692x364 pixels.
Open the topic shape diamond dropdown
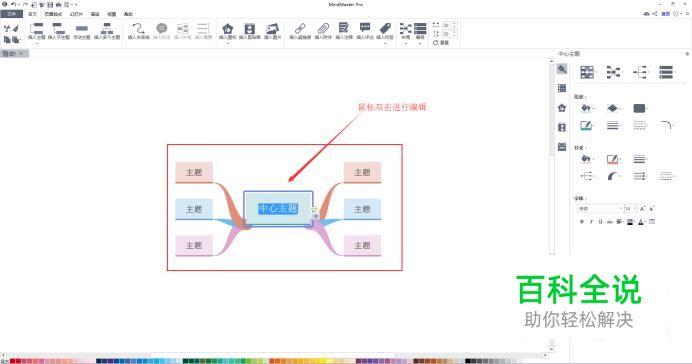(x=613, y=108)
